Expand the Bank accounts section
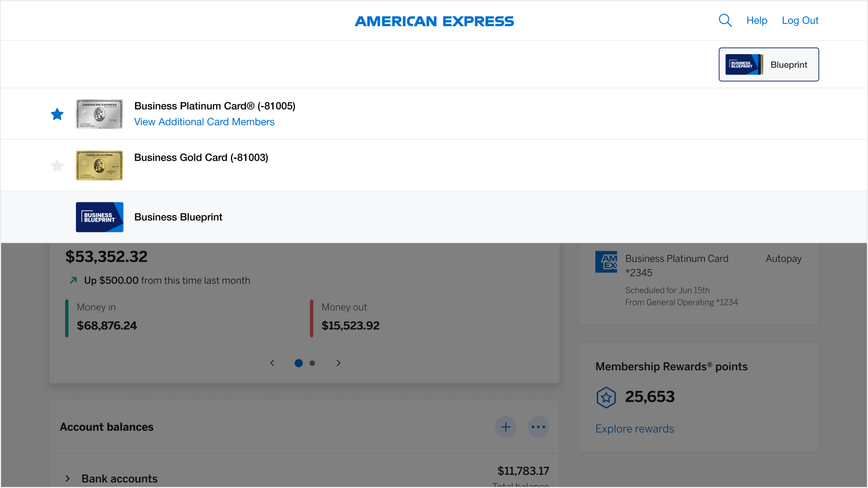The width and height of the screenshot is (868, 488). pos(67,478)
